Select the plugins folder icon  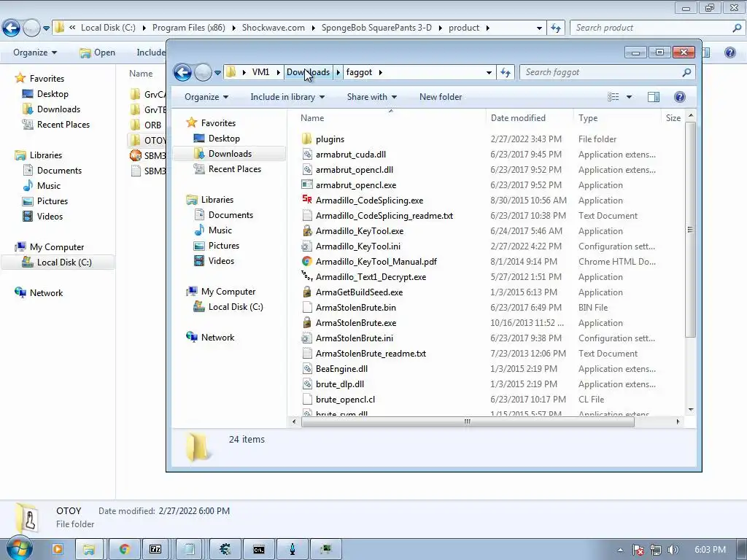point(307,139)
